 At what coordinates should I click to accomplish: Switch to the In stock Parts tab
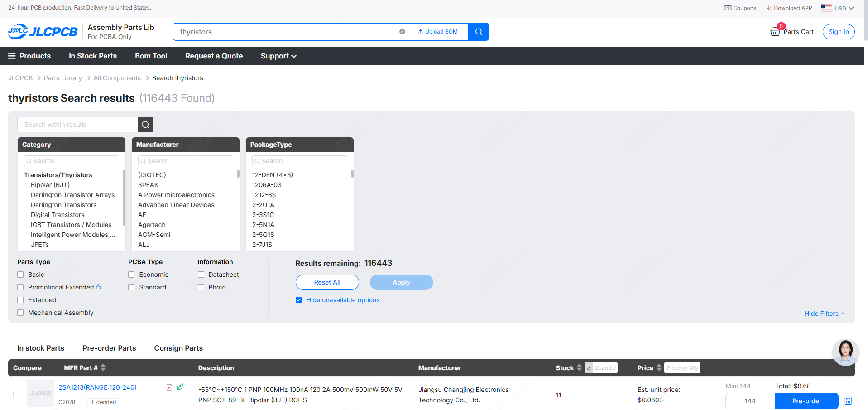coord(41,348)
